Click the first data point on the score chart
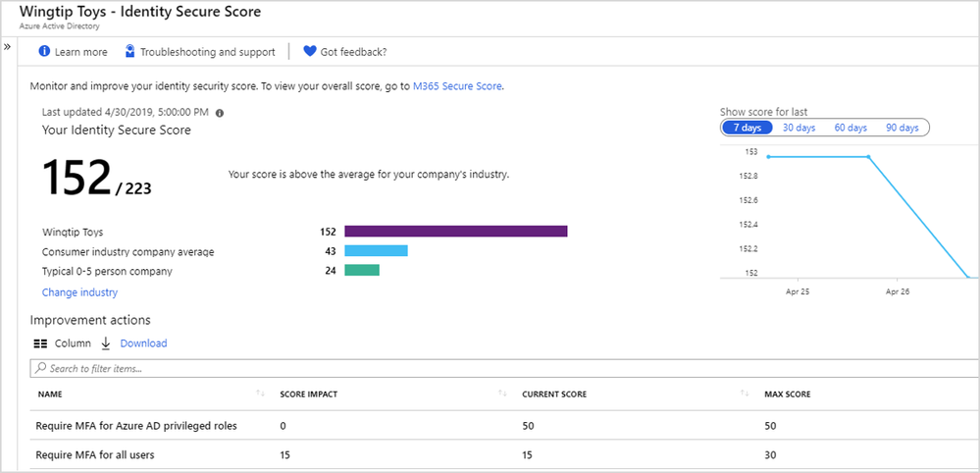 click(x=768, y=157)
